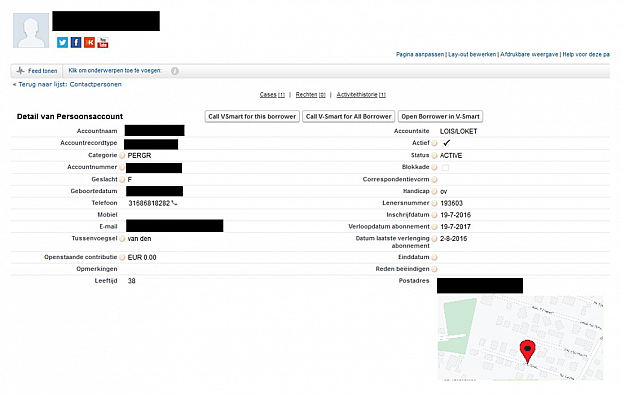Click the Status value ACTIVE
The width and height of the screenshot is (621, 395).
pyautogui.click(x=451, y=156)
